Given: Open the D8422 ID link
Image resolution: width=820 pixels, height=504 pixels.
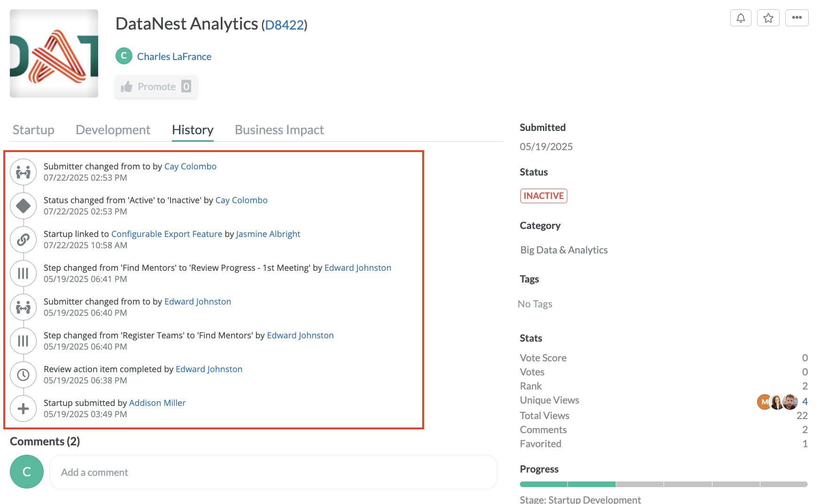Looking at the screenshot, I should (x=285, y=25).
